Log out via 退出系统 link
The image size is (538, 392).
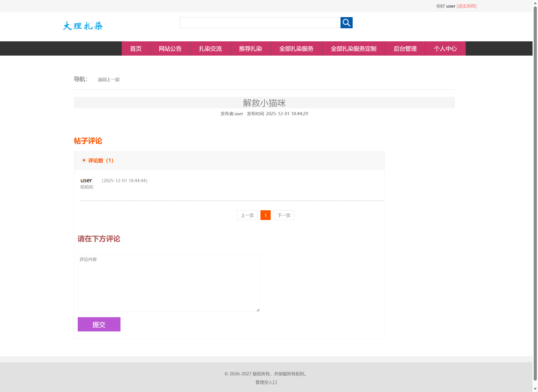[466, 6]
